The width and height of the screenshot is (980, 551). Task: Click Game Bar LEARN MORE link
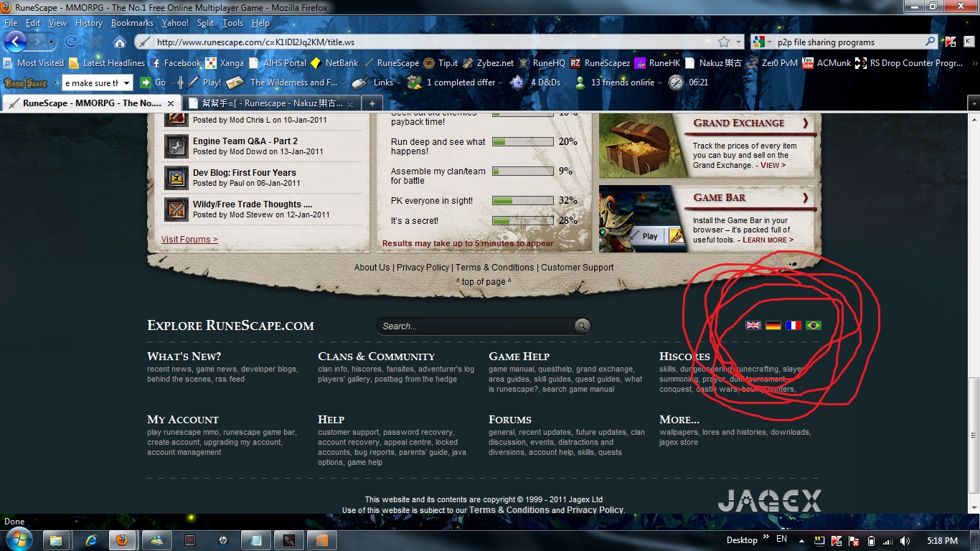pos(768,240)
